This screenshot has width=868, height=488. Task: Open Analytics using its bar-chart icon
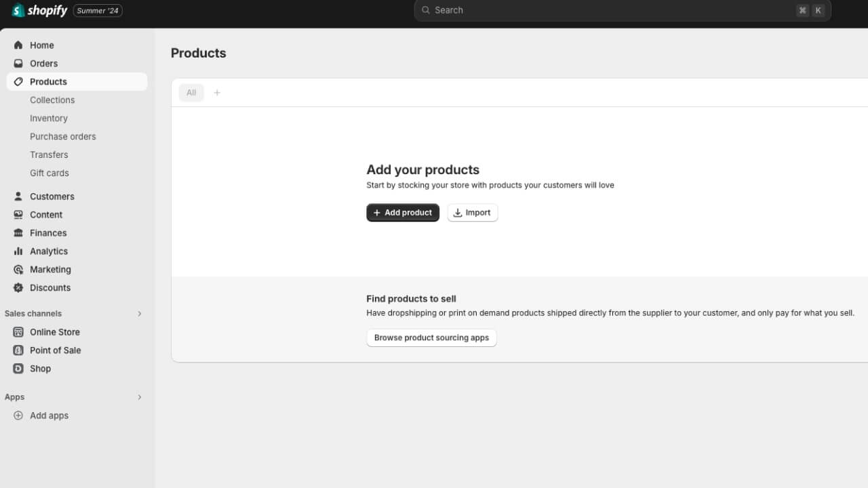18,251
